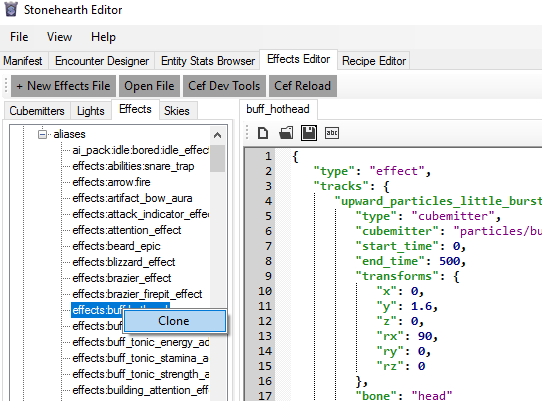Screen dimensions: 542x401
Task: Select the Effects sub-tab
Action: (x=135, y=109)
